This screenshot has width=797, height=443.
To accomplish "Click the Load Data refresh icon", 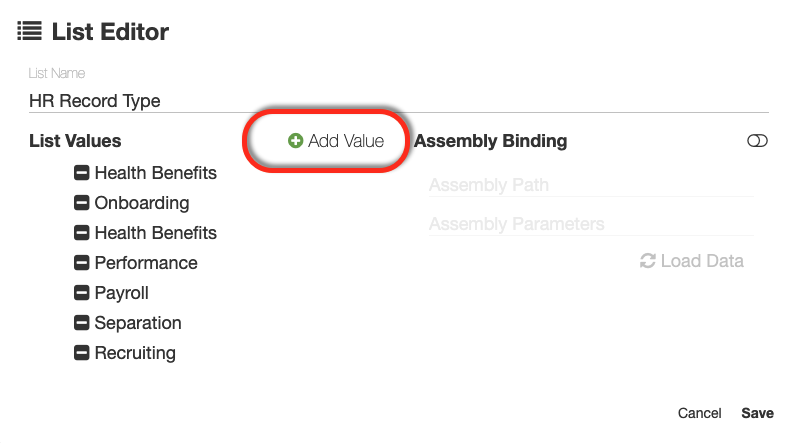I will pyautogui.click(x=648, y=261).
